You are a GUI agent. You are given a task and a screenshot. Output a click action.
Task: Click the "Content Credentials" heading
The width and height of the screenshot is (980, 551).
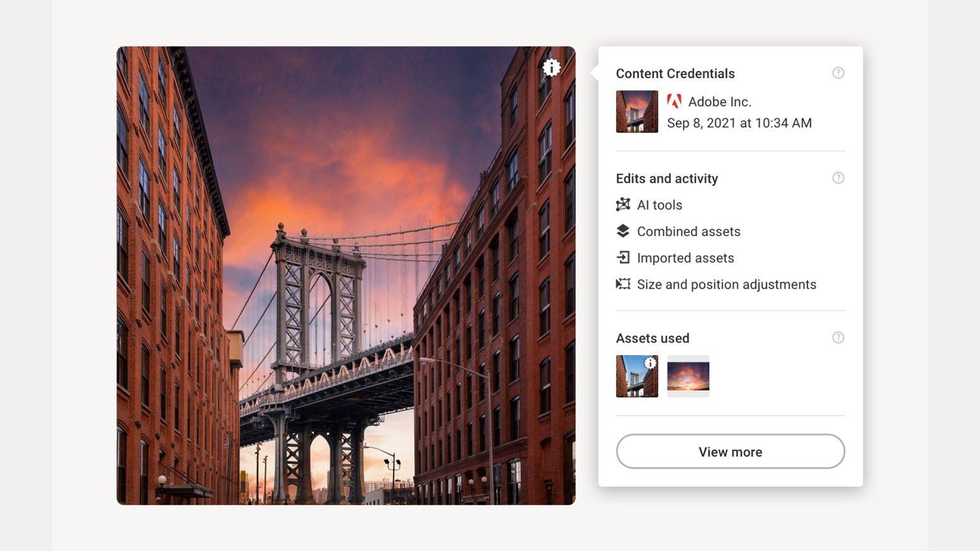pyautogui.click(x=675, y=73)
